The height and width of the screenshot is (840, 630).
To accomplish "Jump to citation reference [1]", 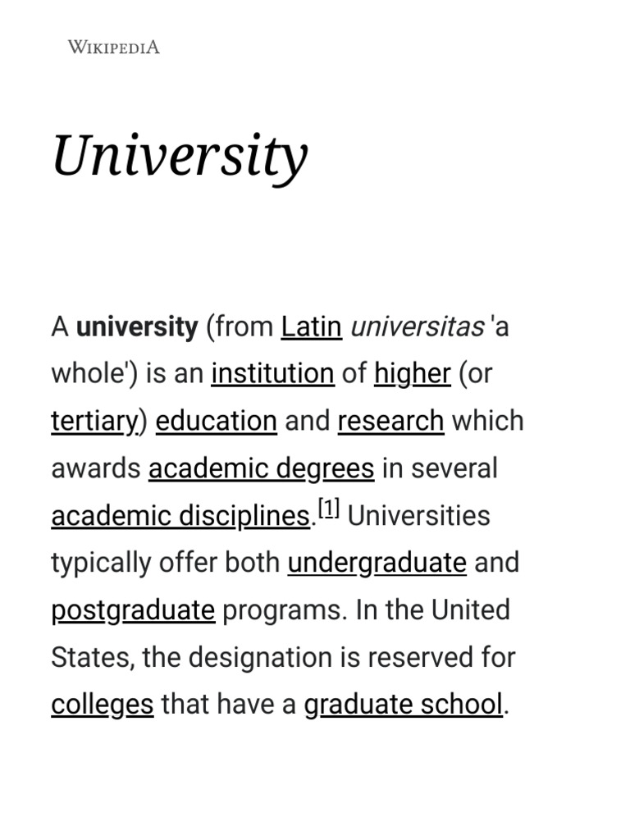I will tap(328, 510).
